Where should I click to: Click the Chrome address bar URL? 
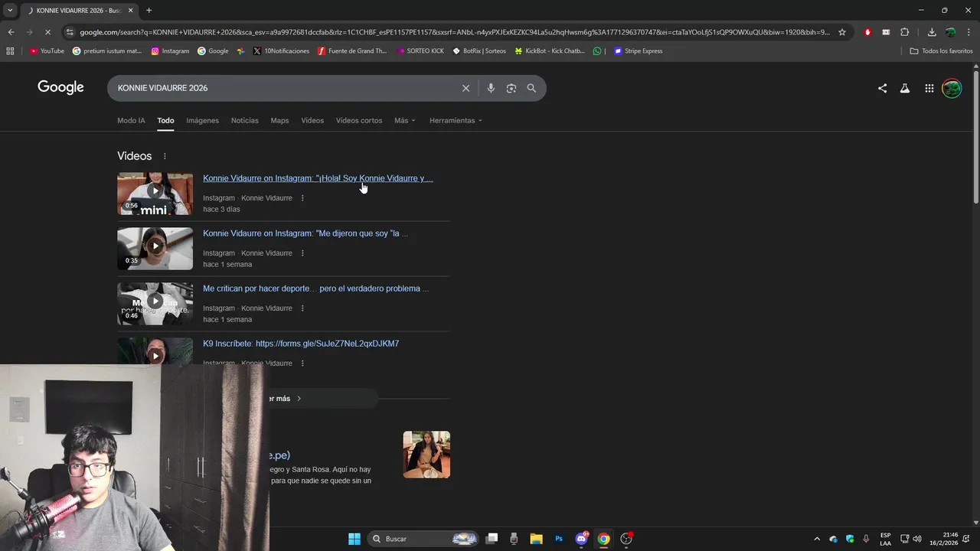454,32
